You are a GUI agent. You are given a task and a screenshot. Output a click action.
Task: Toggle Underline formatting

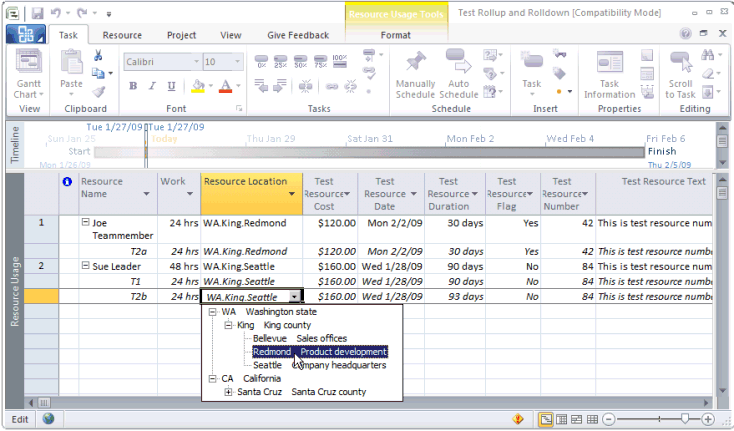171,86
